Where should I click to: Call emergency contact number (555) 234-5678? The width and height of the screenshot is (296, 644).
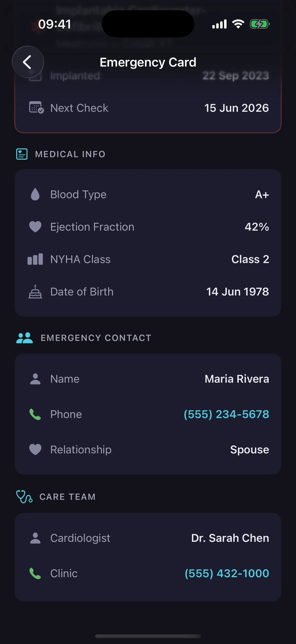(x=226, y=414)
